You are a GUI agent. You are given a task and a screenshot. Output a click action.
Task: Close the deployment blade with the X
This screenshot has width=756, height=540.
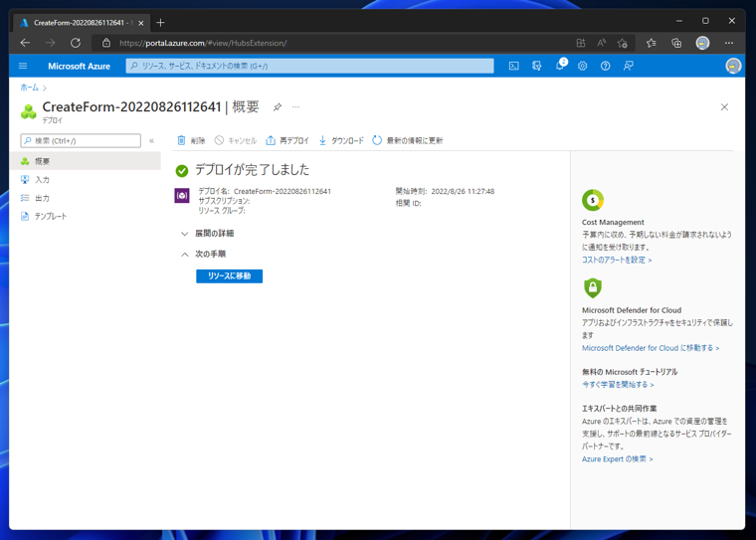724,107
